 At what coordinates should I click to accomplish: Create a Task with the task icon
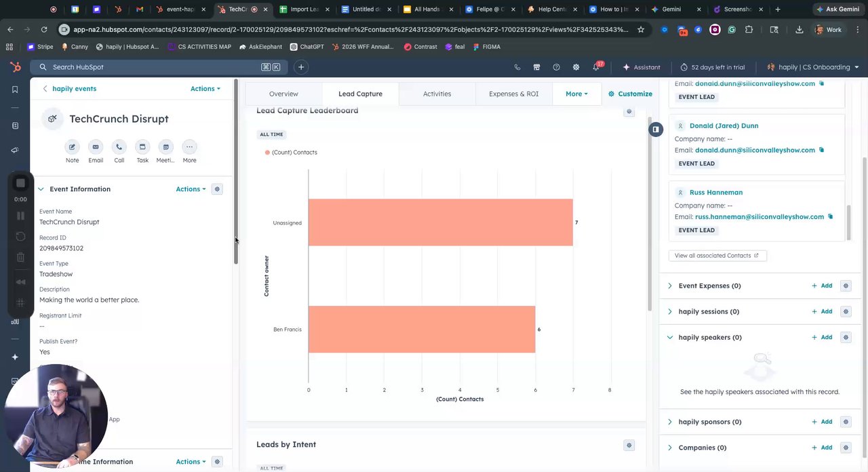142,146
